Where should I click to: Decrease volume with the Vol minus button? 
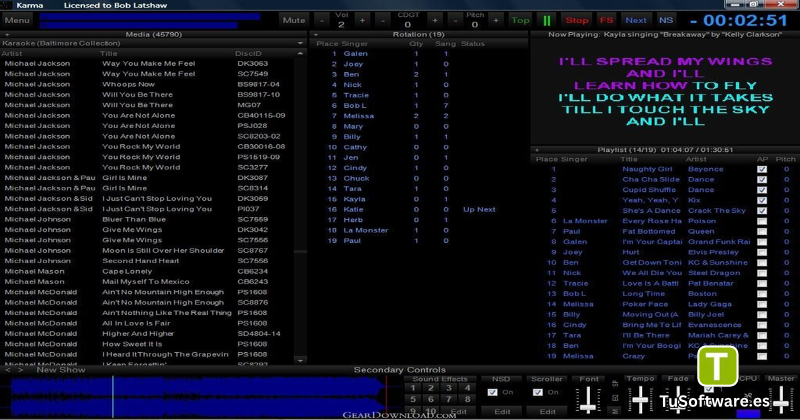(x=322, y=20)
